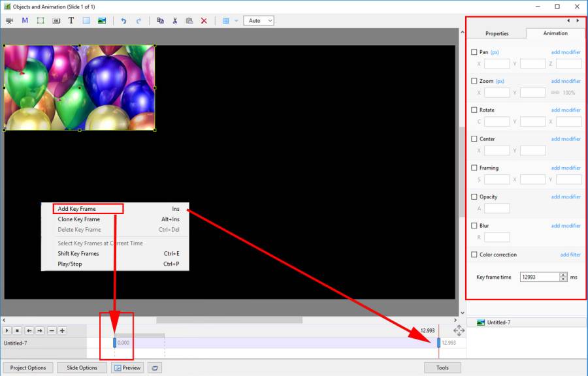588x376 pixels.
Task: Switch to the Properties tab
Action: (497, 33)
